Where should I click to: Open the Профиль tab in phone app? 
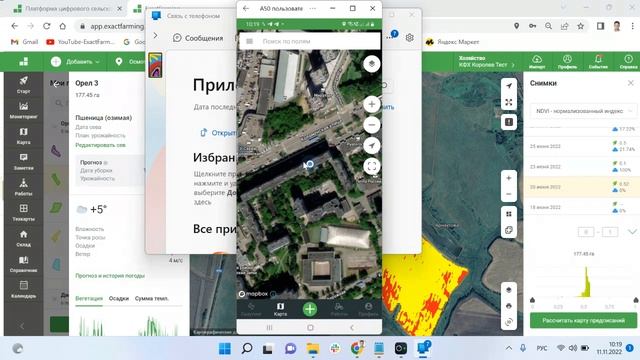[x=368, y=309]
